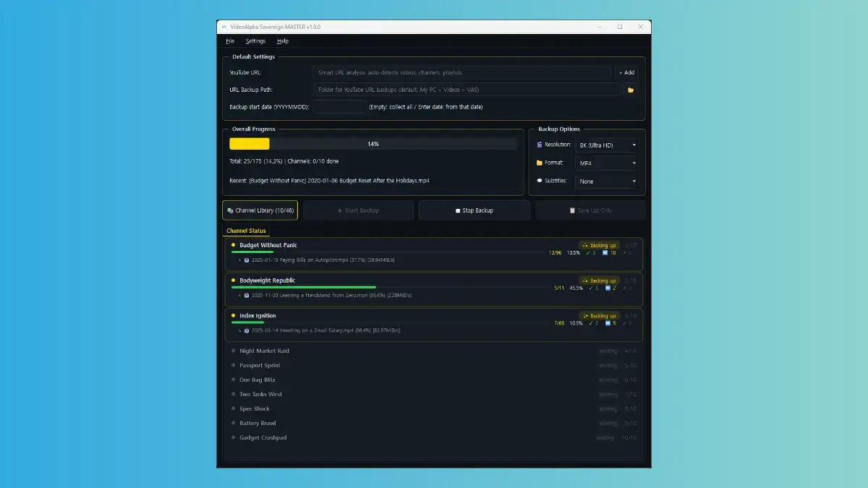Viewport: 868px width, 488px height.
Task: Click the Index Ignition green progress bar
Action: [x=248, y=322]
